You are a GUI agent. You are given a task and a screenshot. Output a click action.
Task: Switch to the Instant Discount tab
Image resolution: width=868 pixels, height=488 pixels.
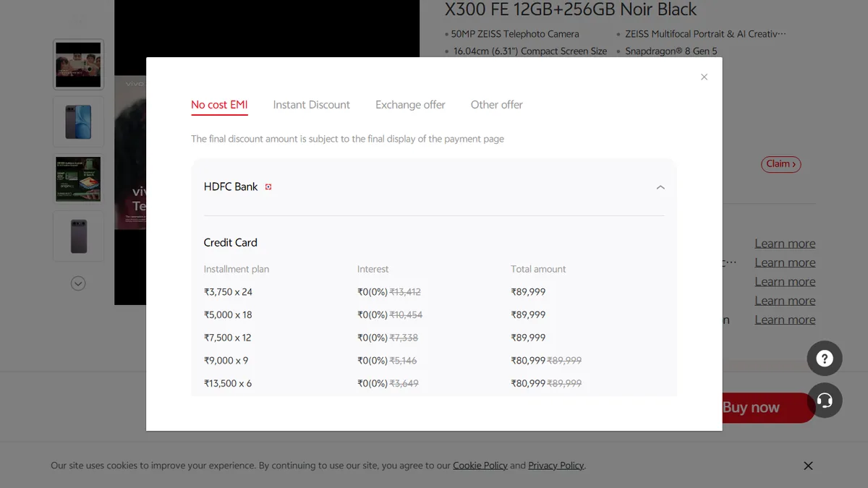(312, 105)
